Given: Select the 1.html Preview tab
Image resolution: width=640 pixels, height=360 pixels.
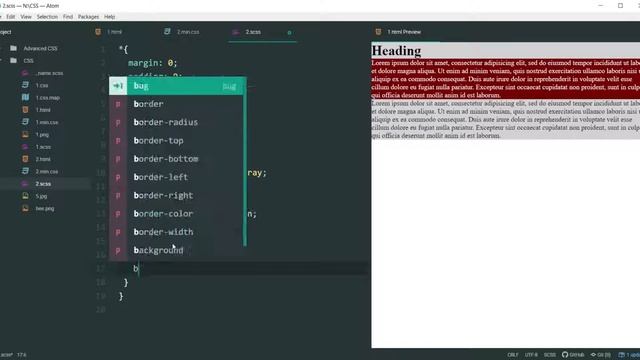Looking at the screenshot, I should click(x=406, y=32).
